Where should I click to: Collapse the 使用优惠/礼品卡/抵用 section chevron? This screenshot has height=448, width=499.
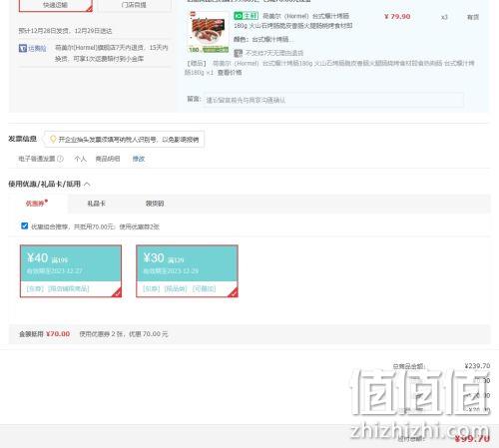coord(87,184)
